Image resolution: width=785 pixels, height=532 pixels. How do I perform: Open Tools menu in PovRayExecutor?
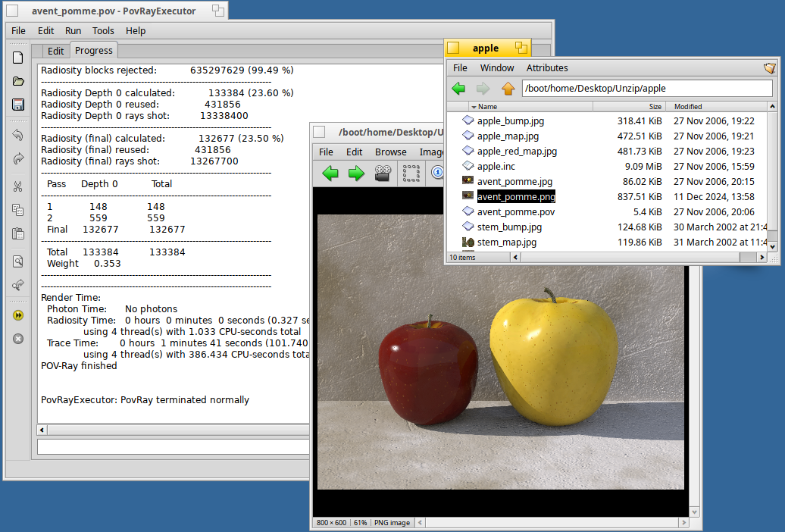103,30
